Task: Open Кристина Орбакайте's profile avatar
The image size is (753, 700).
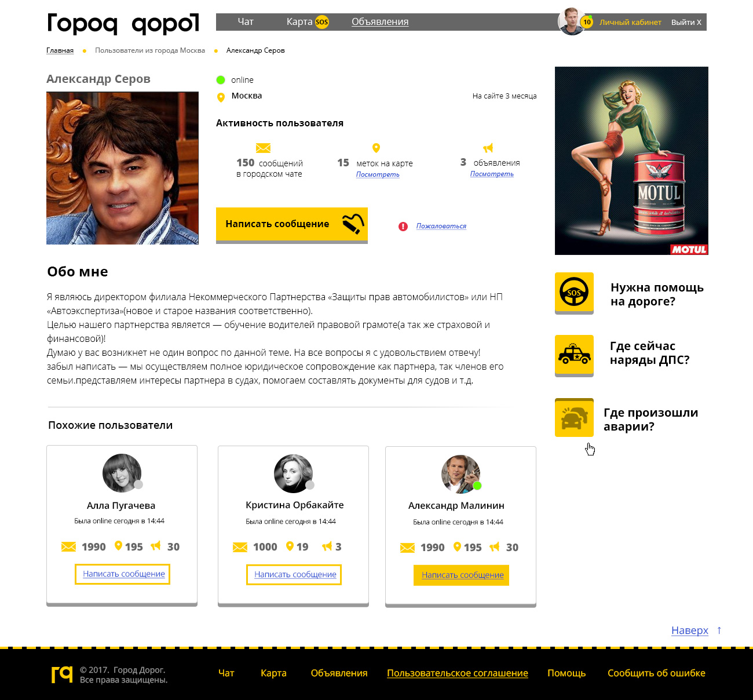Action: (x=293, y=473)
